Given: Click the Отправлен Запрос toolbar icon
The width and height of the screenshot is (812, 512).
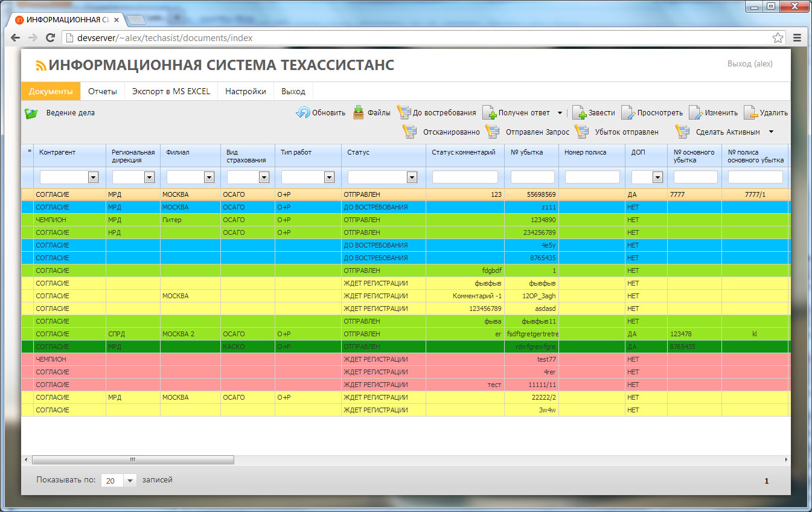Looking at the screenshot, I should pyautogui.click(x=492, y=132).
